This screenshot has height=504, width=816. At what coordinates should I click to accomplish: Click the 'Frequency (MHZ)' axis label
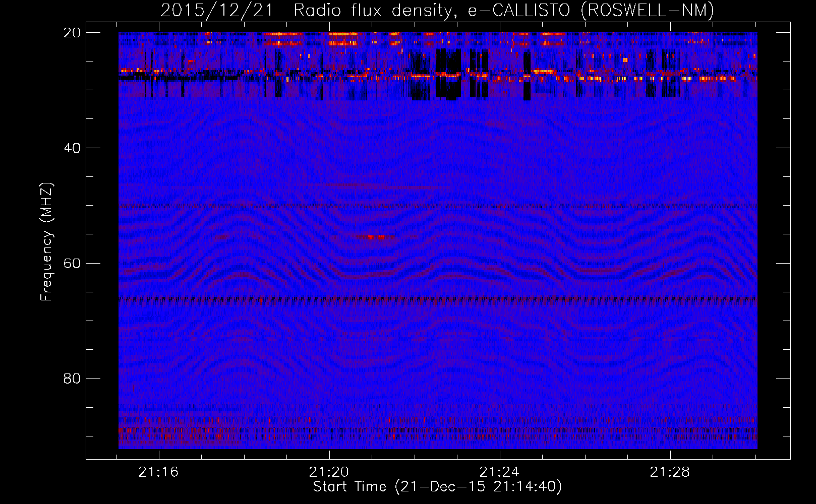[46, 242]
